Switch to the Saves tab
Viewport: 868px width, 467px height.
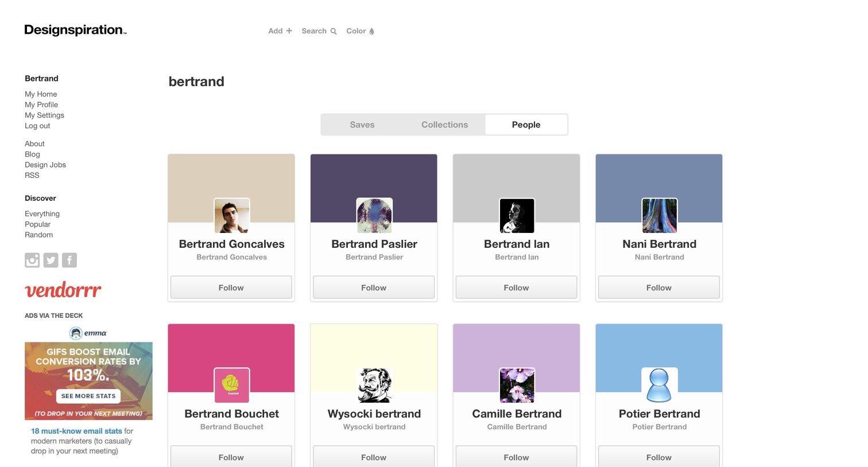[x=362, y=124]
